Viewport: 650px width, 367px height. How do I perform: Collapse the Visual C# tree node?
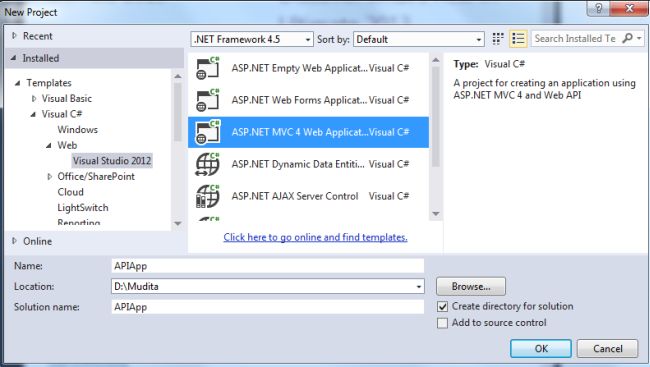33,114
